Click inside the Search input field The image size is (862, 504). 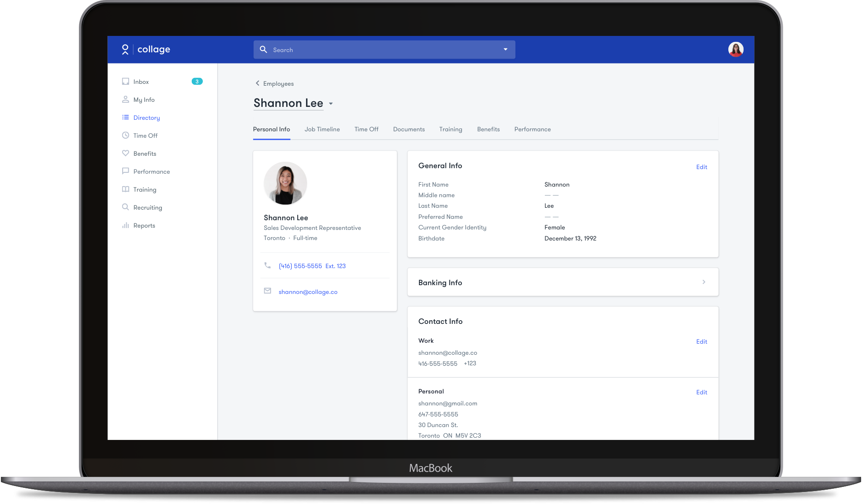384,49
